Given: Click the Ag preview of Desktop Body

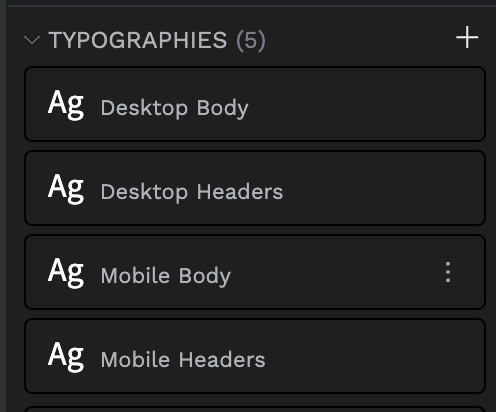Looking at the screenshot, I should [66, 105].
